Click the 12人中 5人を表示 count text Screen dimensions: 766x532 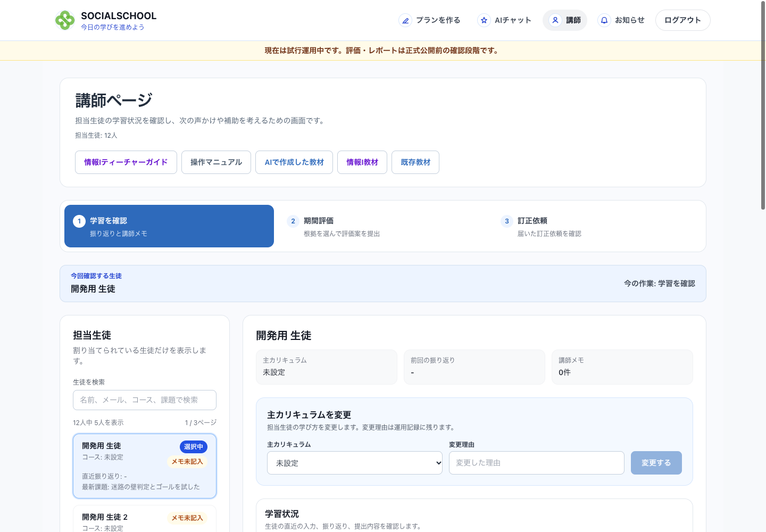click(98, 423)
